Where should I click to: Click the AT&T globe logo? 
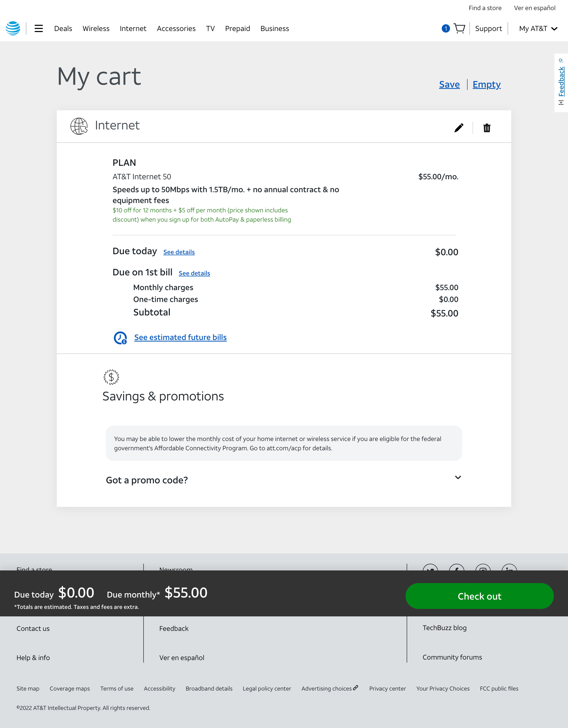point(13,28)
